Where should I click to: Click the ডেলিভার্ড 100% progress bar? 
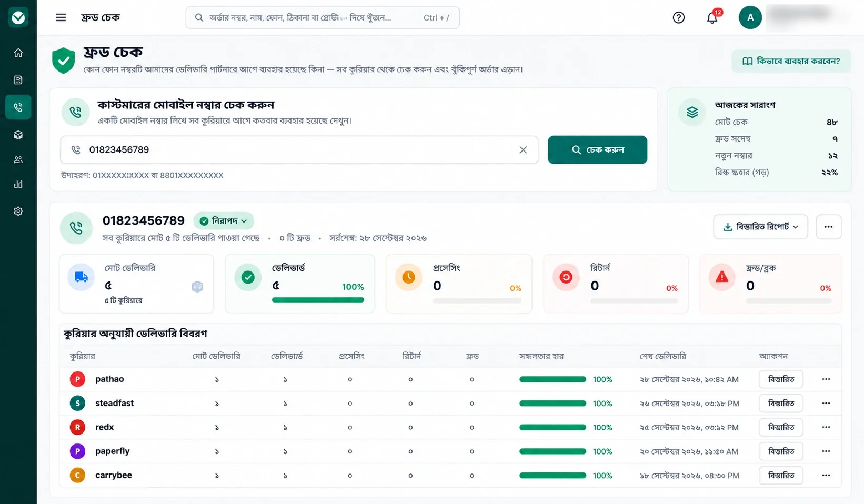point(318,300)
